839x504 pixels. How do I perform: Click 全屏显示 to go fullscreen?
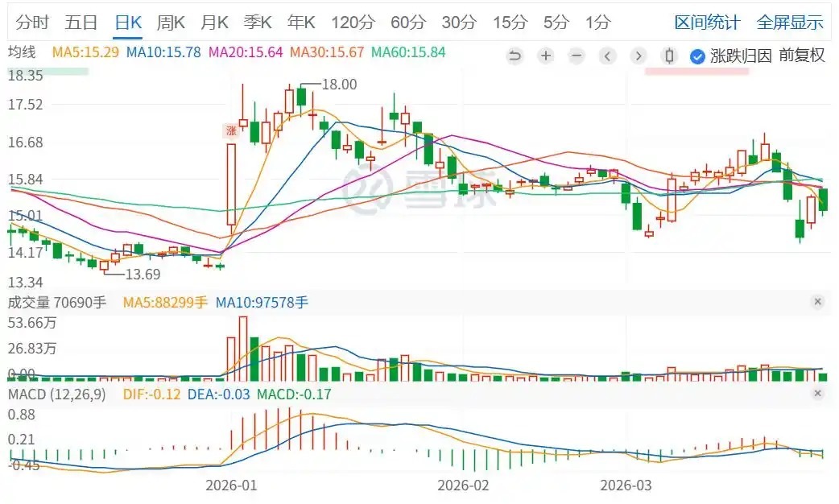click(790, 22)
